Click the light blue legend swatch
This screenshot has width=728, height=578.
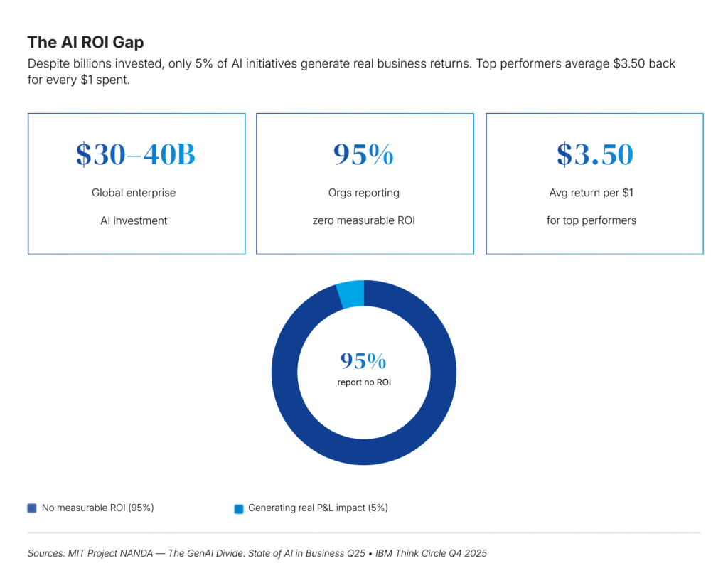239,508
